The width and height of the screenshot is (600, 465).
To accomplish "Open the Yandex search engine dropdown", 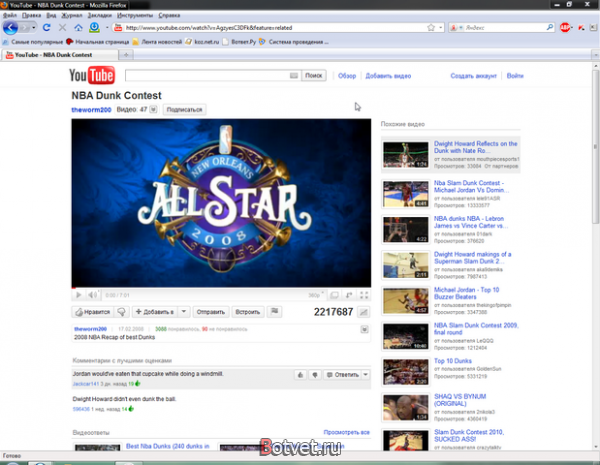I will click(x=456, y=28).
